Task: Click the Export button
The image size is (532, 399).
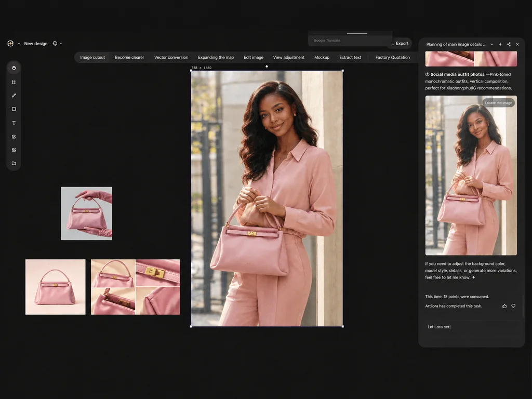Action: pos(402,44)
